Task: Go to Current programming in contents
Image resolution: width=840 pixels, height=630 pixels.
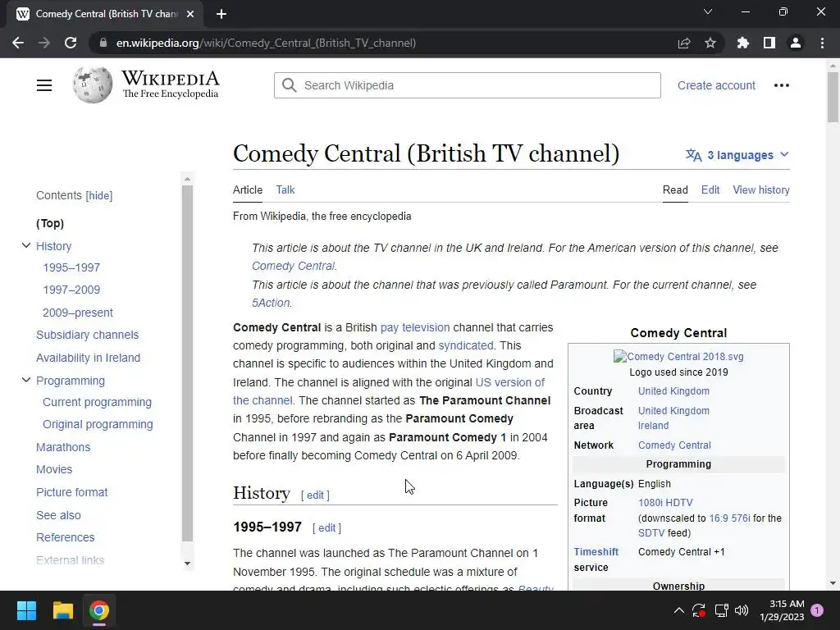Action: click(x=97, y=402)
